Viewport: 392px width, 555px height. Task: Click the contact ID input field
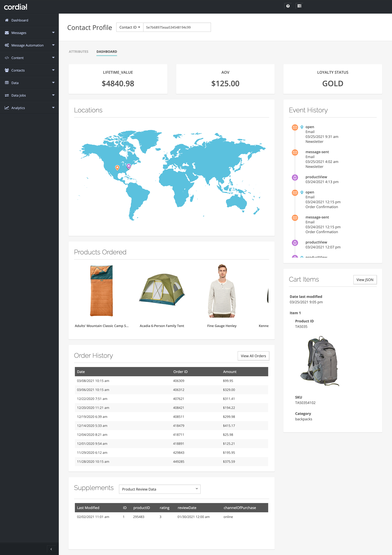[x=177, y=27]
